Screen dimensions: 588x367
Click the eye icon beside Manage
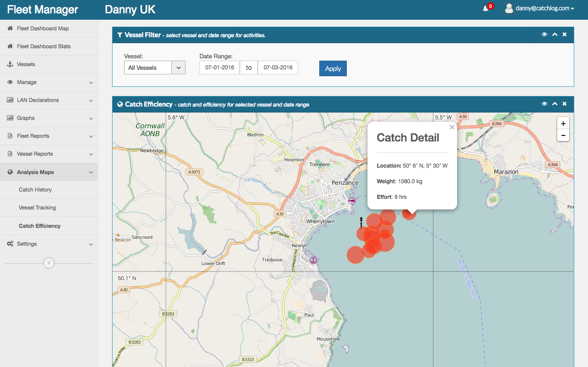tap(10, 82)
